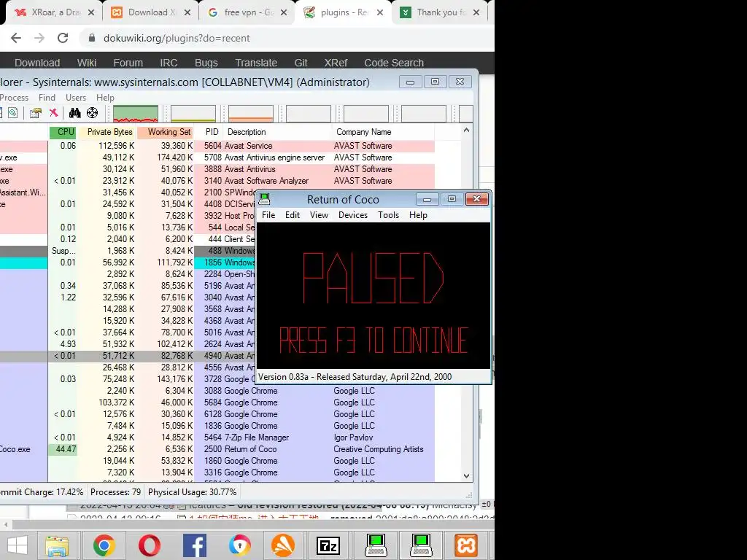This screenshot has height=560, width=747.
Task: Open the Help menu in Return of Coco
Action: [418, 215]
